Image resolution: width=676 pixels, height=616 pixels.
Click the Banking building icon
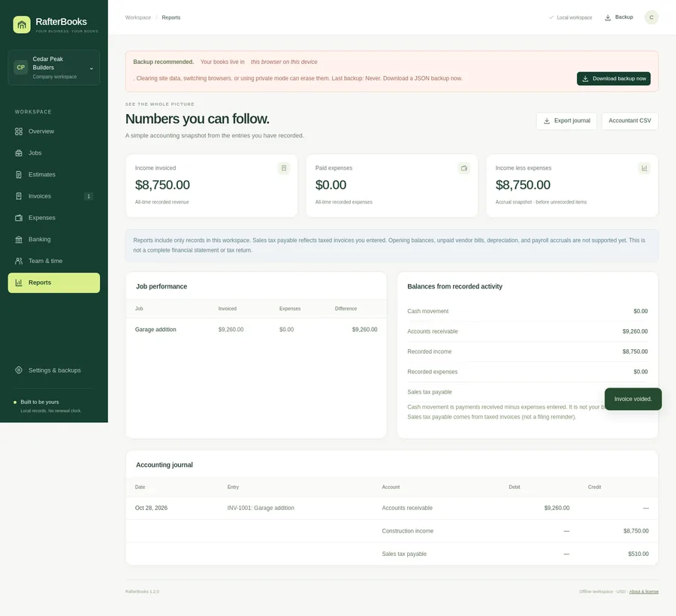pyautogui.click(x=19, y=239)
